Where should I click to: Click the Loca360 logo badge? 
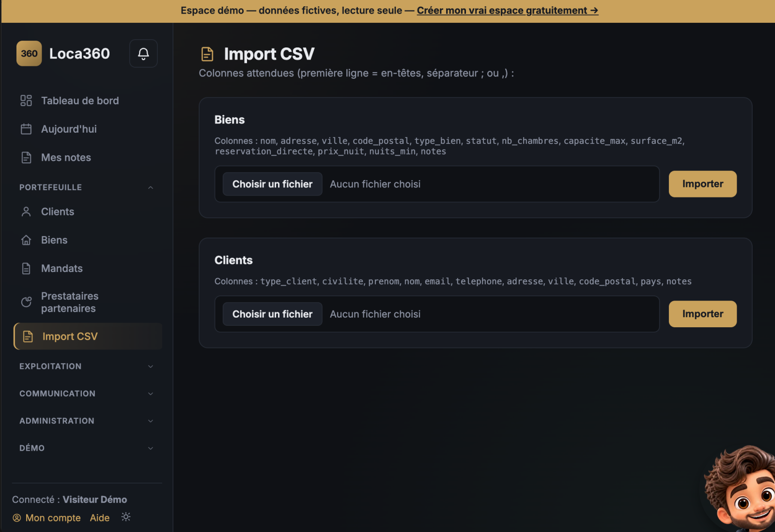point(29,53)
